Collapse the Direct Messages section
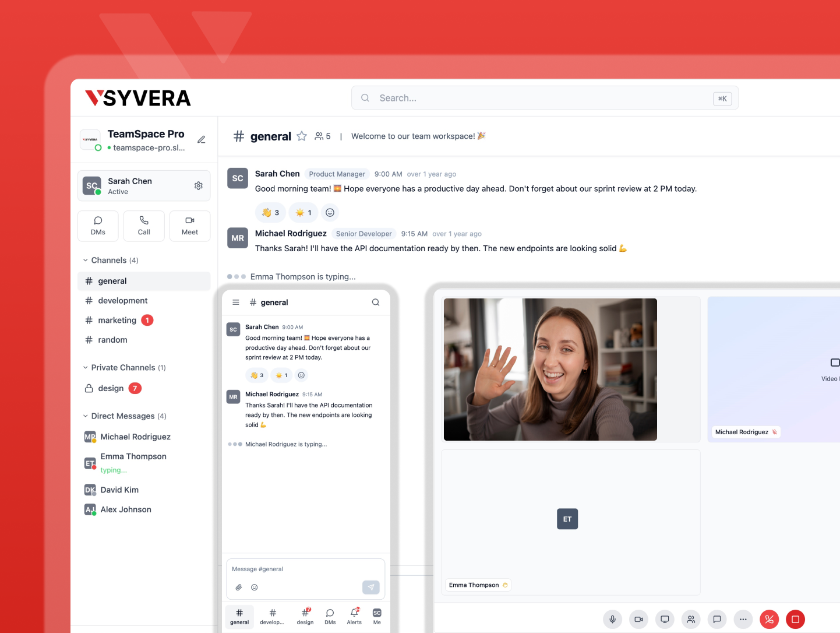This screenshot has width=840, height=633. tap(86, 416)
